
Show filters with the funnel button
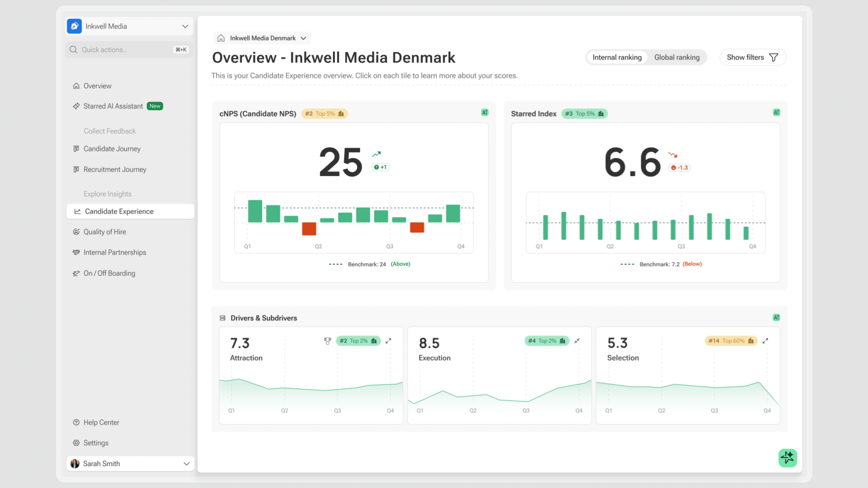pyautogui.click(x=752, y=57)
